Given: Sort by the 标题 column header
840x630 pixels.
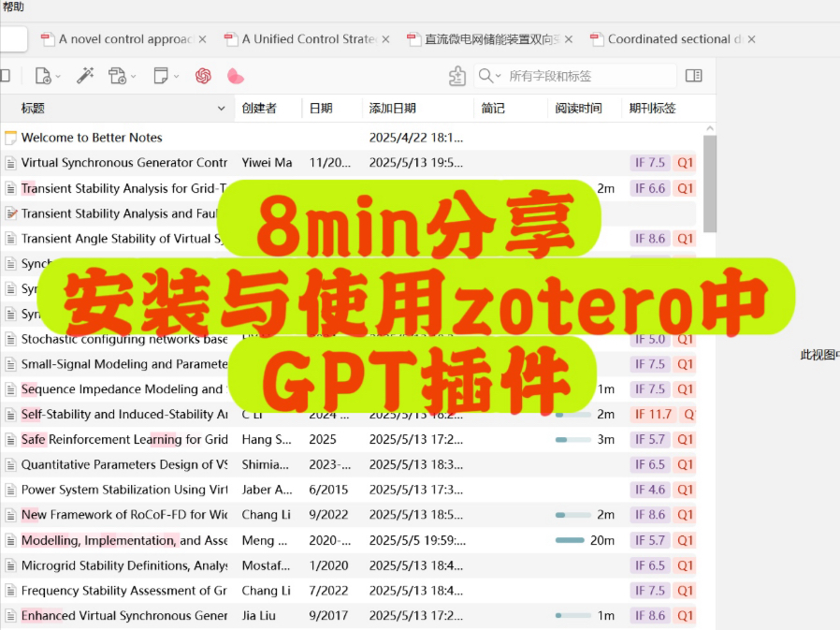Looking at the screenshot, I should click(117, 109).
